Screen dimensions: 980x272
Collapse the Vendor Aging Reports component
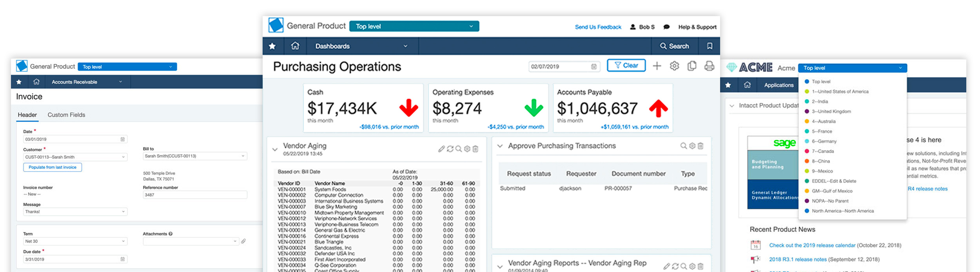tap(500, 267)
